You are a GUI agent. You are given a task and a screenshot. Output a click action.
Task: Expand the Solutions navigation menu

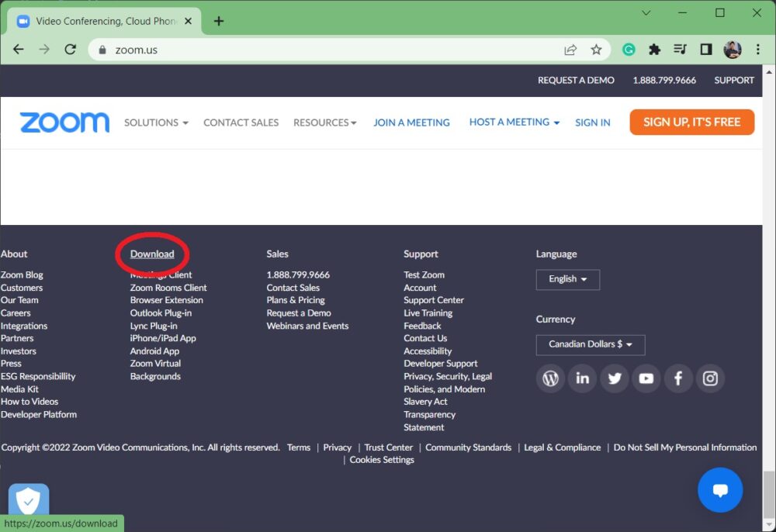tap(156, 123)
